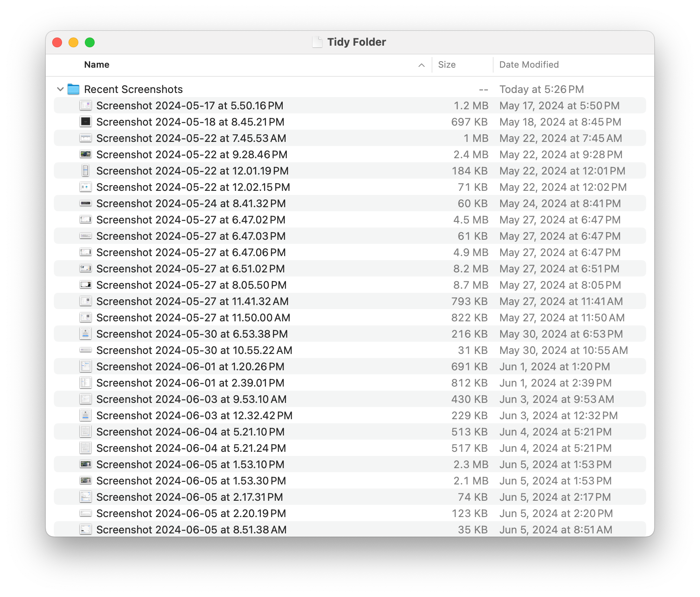Select file name Screenshot 2024-05-30 at 10.55.22 AM
This screenshot has height=597, width=700.
[194, 350]
